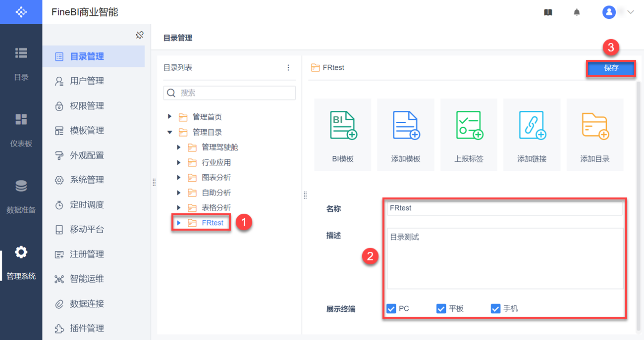Image resolution: width=644 pixels, height=340 pixels.
Task: Click the directory search box
Action: point(229,93)
